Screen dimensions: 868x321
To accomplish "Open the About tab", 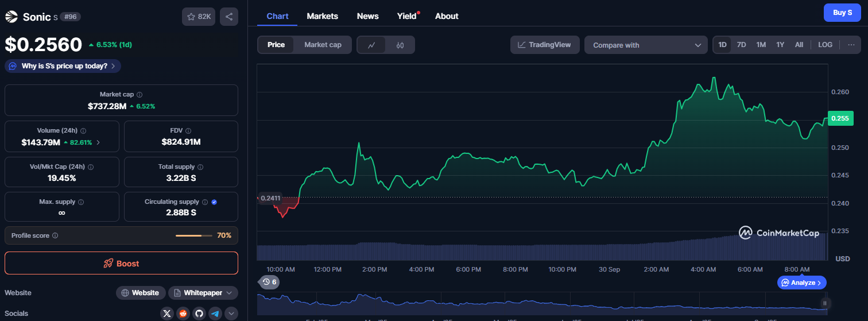I will (x=447, y=16).
